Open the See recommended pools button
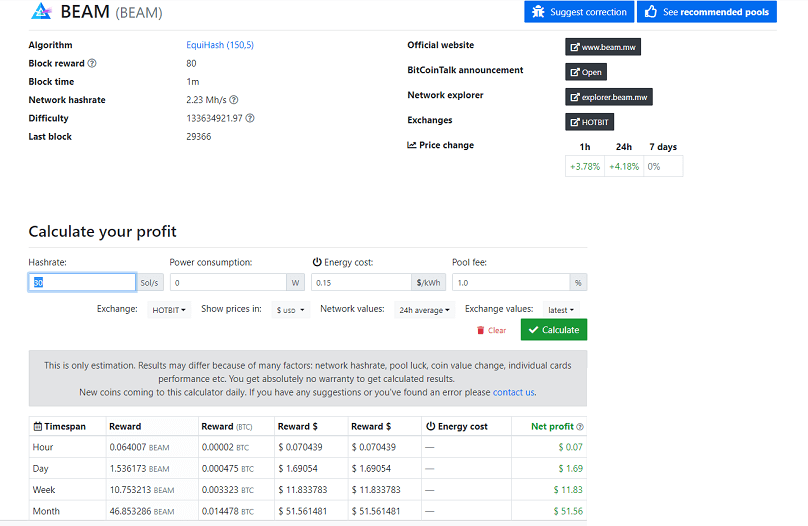This screenshot has height=526, width=808. pyautogui.click(x=707, y=12)
